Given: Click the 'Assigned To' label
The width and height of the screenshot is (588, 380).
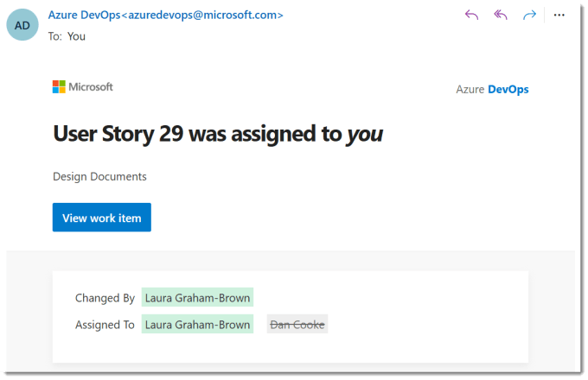Looking at the screenshot, I should click(105, 325).
